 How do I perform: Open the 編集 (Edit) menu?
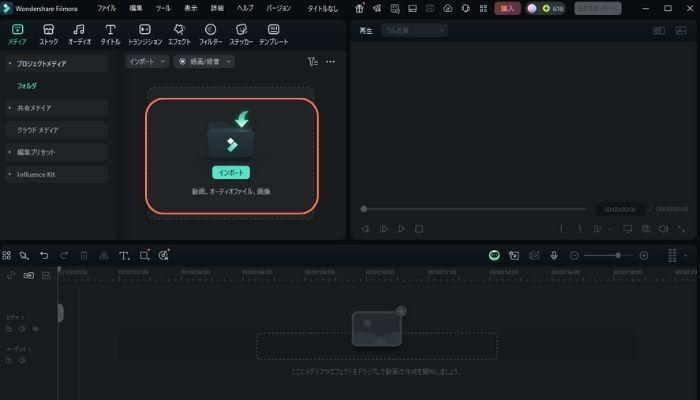pyautogui.click(x=136, y=8)
